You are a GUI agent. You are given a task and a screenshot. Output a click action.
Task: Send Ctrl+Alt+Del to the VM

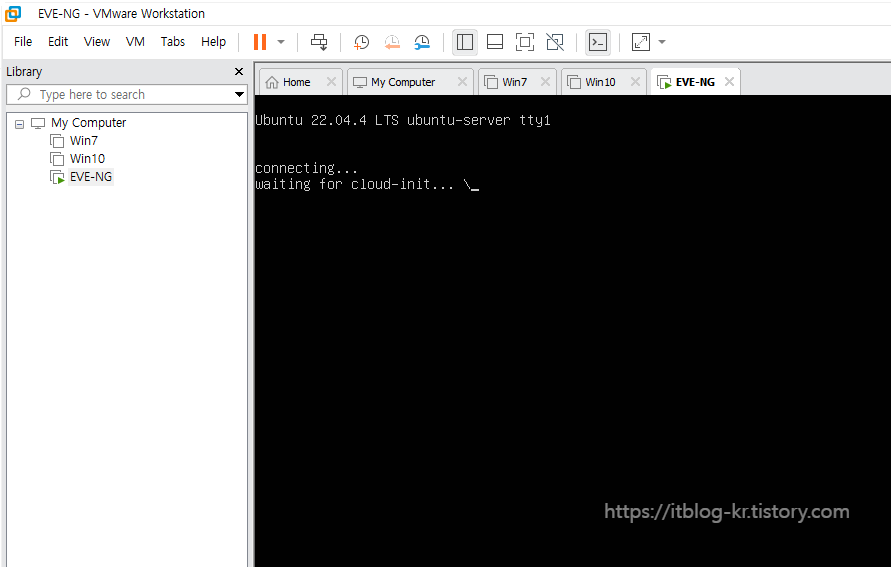click(319, 42)
